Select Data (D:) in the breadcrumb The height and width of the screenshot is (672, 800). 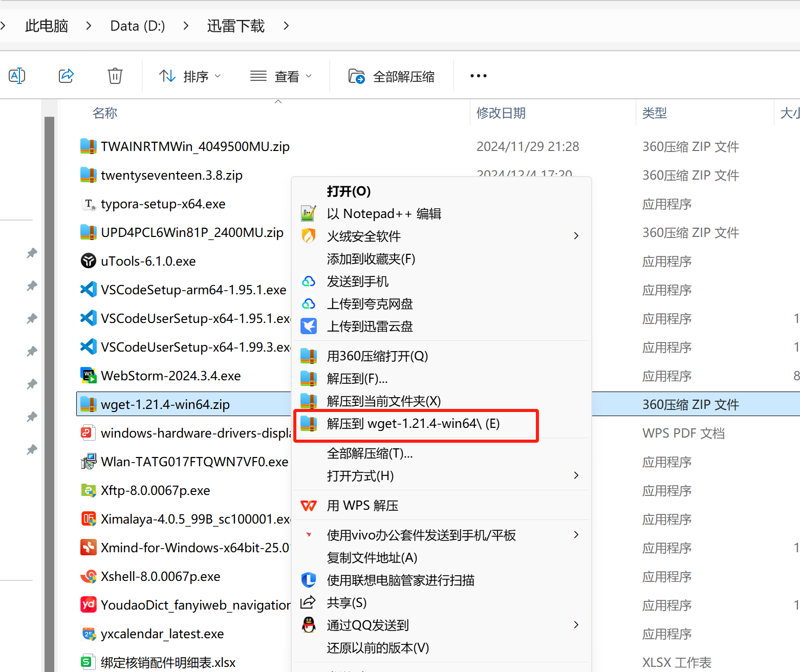pyautogui.click(x=138, y=26)
